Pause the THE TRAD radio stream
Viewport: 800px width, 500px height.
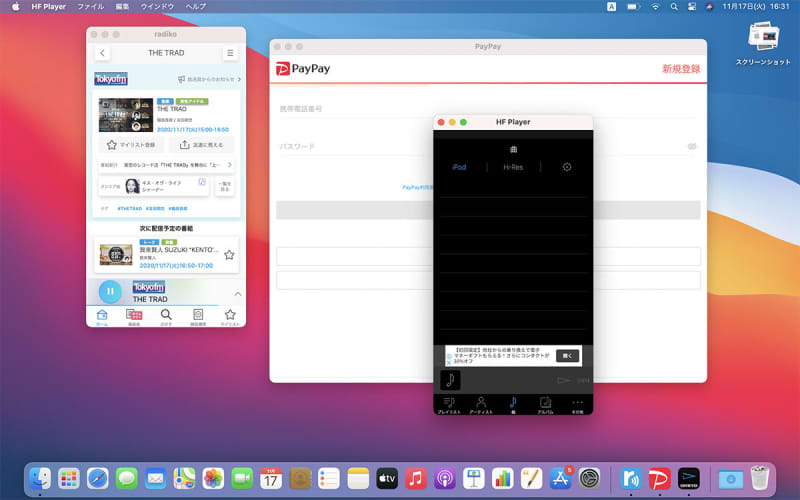pos(110,291)
